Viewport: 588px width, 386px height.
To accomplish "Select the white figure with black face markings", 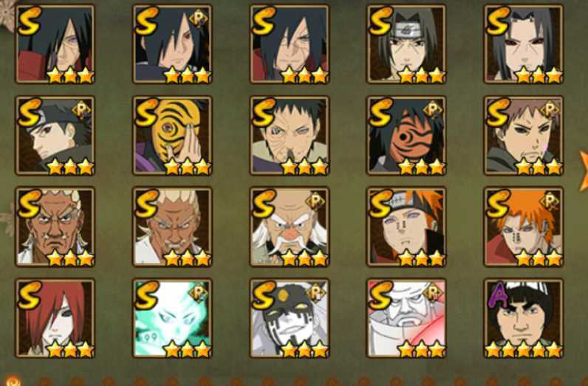I will (289, 318).
